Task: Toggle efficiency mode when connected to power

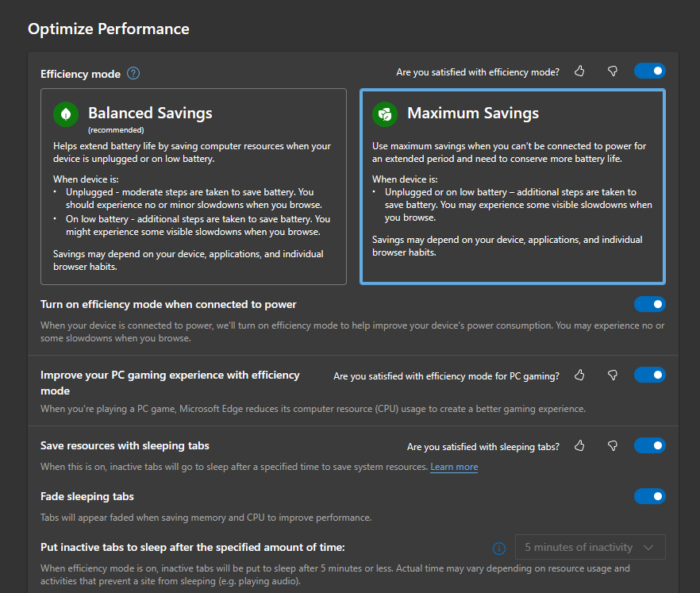Action: coord(649,304)
